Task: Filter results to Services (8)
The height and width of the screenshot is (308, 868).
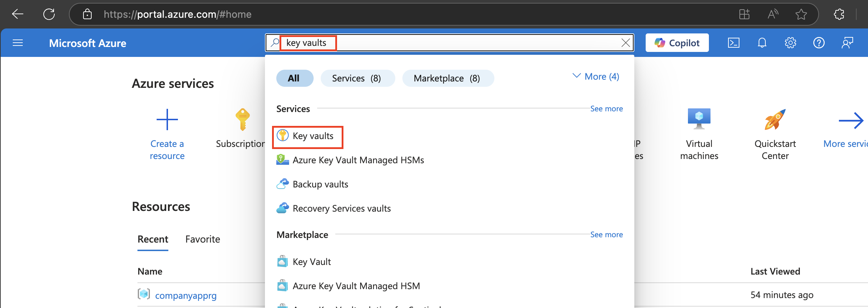Action: (x=358, y=78)
